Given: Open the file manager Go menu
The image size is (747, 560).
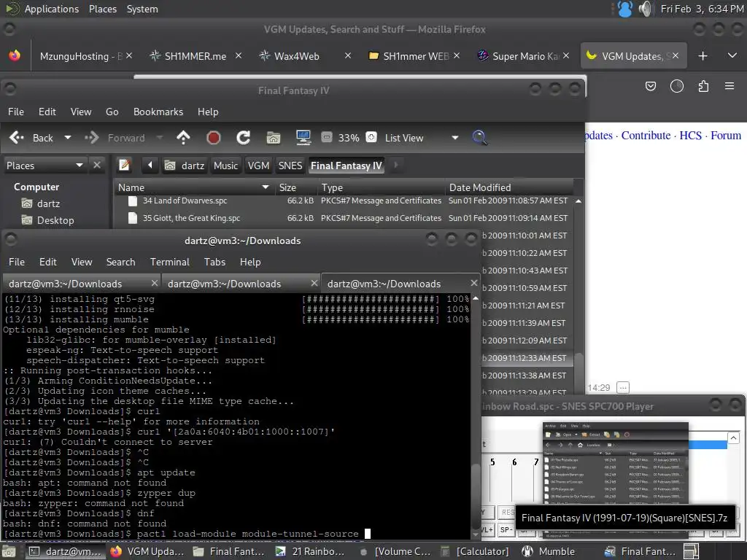Looking at the screenshot, I should click(x=112, y=112).
